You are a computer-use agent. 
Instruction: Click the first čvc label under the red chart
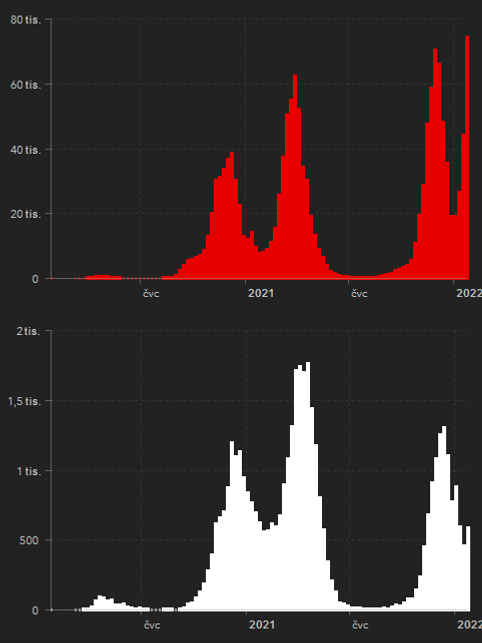pos(151,294)
